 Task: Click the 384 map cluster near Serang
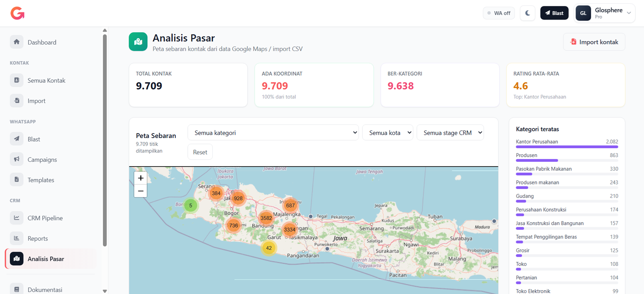[x=216, y=193]
